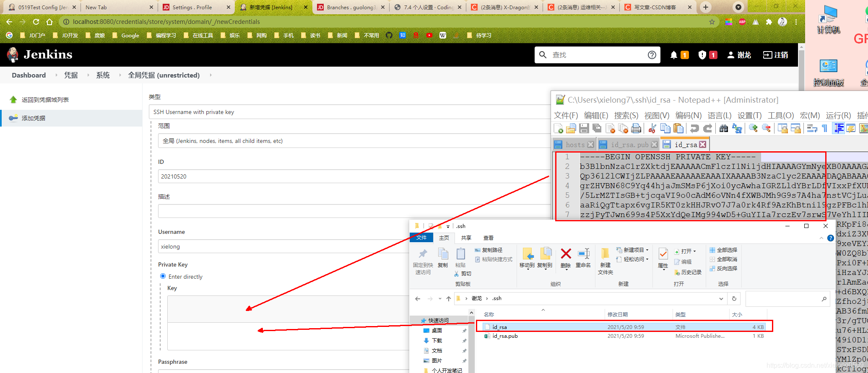
Task: Open the credential type dropdown
Action: tap(349, 112)
